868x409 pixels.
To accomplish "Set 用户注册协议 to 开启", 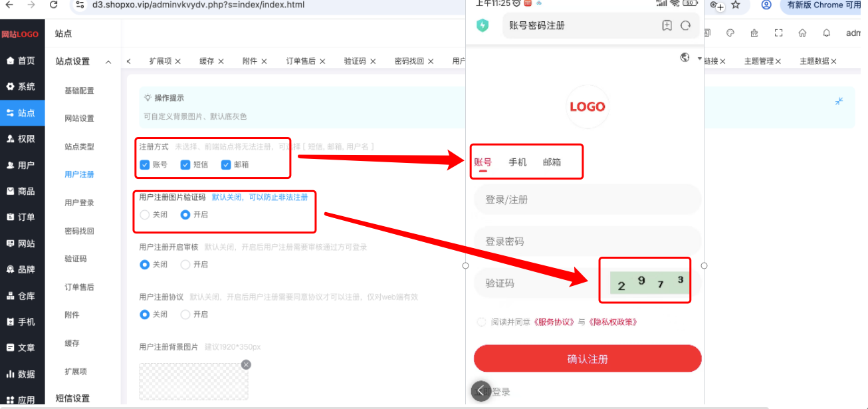I will [185, 314].
